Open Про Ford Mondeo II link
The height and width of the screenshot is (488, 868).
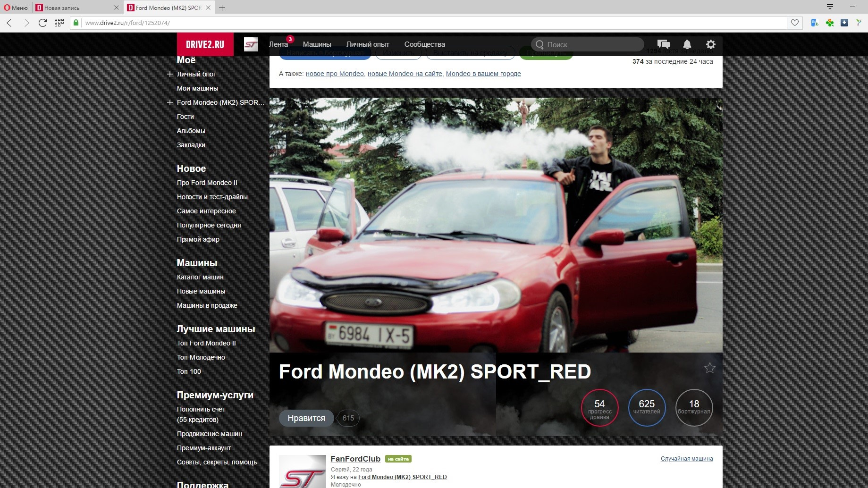click(207, 183)
